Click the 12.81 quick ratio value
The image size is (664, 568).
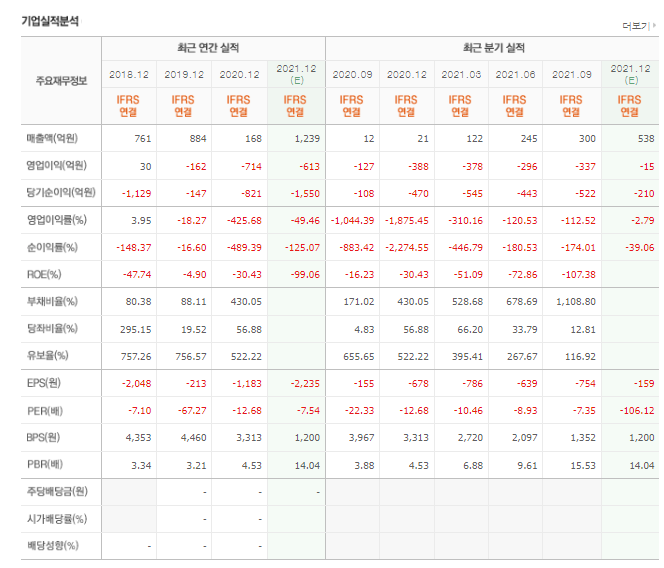[583, 330]
